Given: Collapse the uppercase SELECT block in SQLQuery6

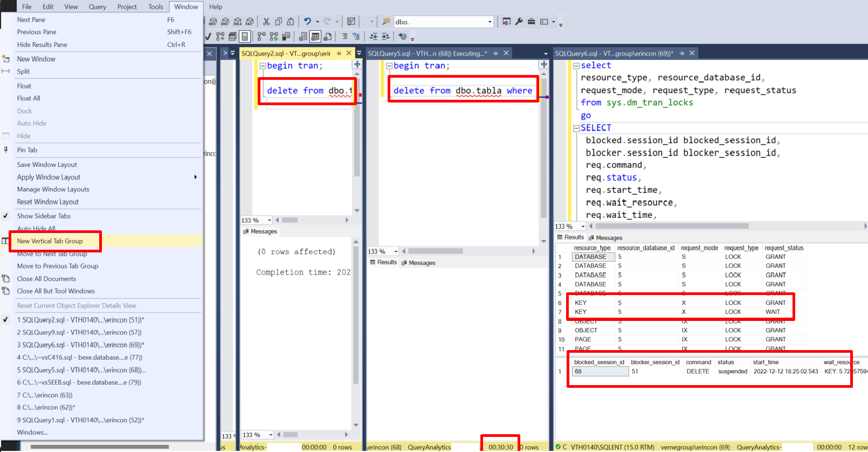Looking at the screenshot, I should pos(576,128).
